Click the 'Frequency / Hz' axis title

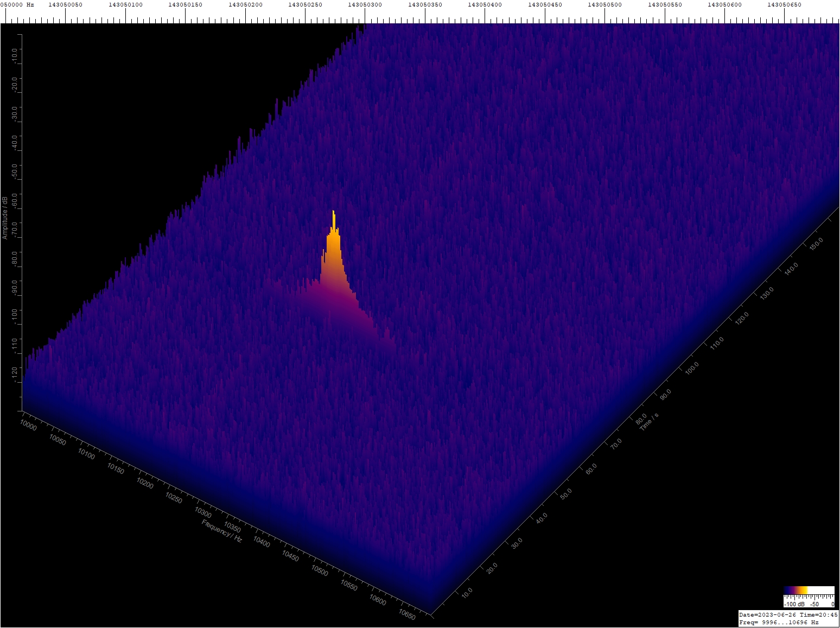click(x=222, y=531)
